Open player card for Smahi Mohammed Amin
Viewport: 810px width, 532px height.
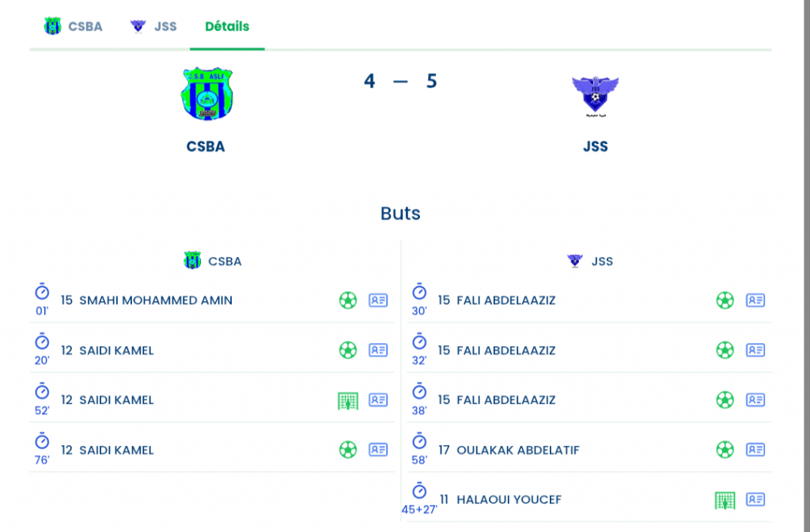(x=378, y=300)
